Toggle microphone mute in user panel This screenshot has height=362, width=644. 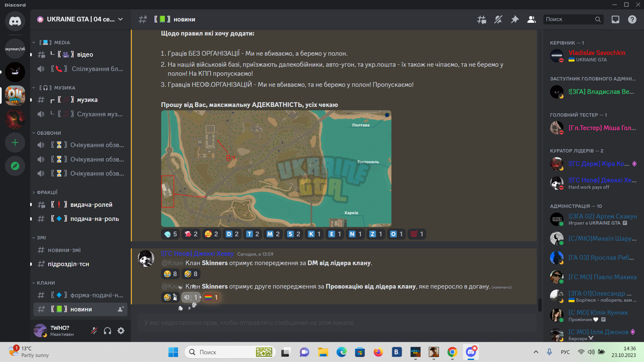[x=94, y=331]
